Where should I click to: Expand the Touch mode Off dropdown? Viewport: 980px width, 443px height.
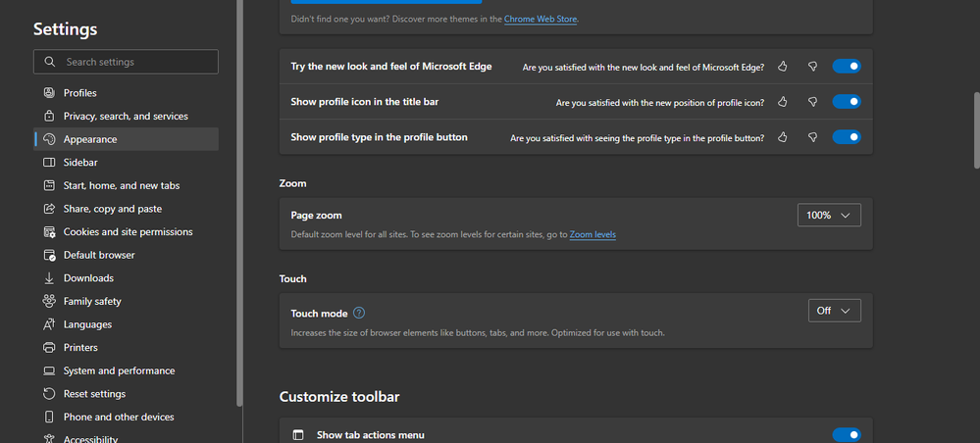tap(834, 311)
